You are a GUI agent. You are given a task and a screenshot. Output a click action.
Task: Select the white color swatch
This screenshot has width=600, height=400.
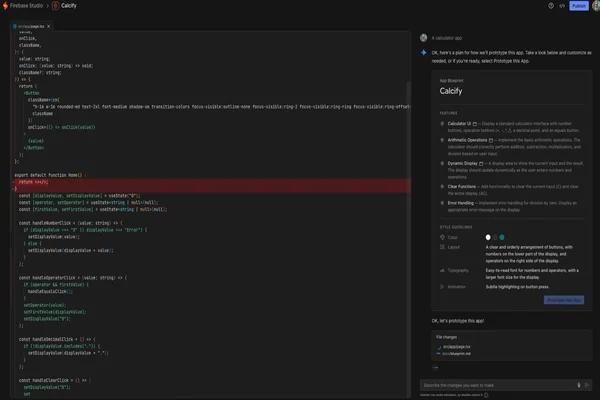pos(488,237)
